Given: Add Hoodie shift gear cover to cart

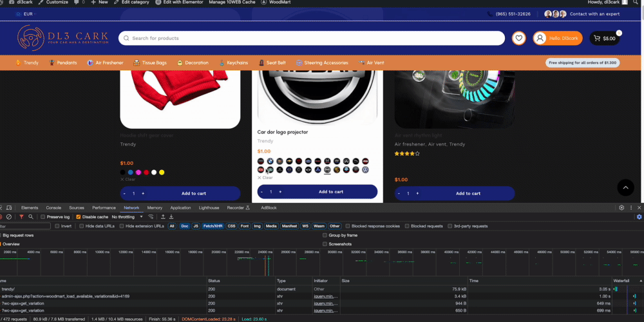Looking at the screenshot, I should click(194, 193).
